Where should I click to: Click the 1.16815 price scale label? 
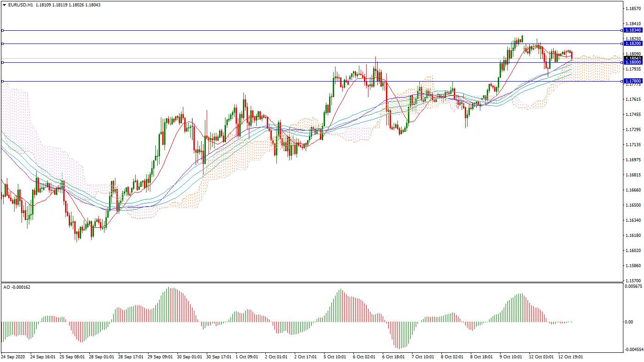[x=633, y=175]
